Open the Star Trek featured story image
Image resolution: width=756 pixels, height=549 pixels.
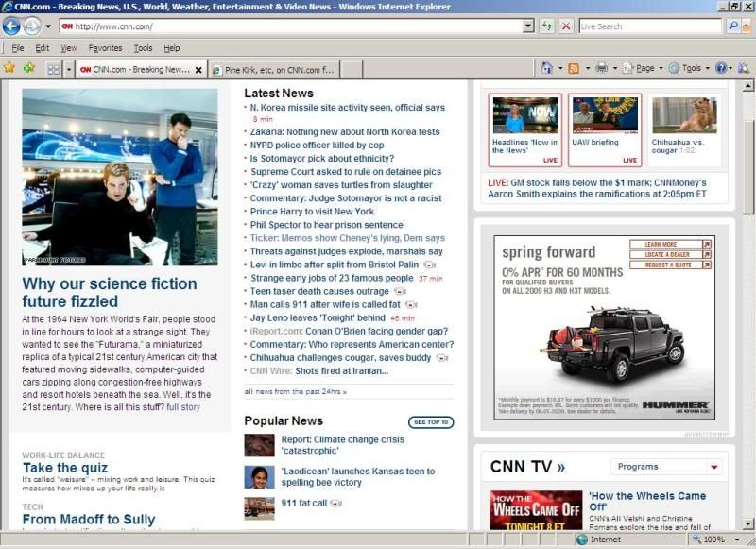120,177
